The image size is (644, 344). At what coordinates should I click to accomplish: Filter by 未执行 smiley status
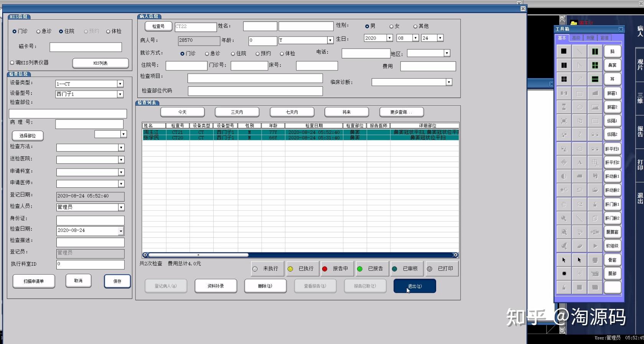(x=268, y=269)
